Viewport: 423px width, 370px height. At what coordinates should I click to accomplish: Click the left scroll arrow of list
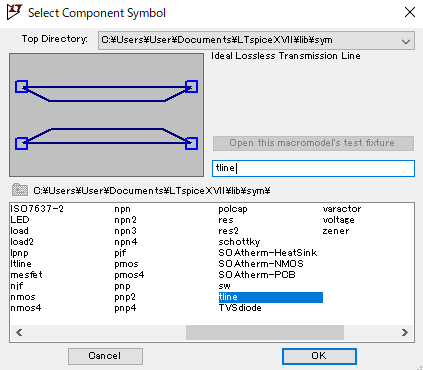click(x=19, y=332)
